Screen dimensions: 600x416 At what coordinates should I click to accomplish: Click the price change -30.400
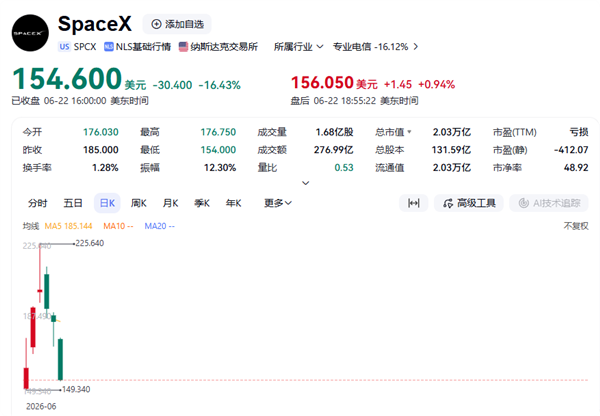coord(172,85)
